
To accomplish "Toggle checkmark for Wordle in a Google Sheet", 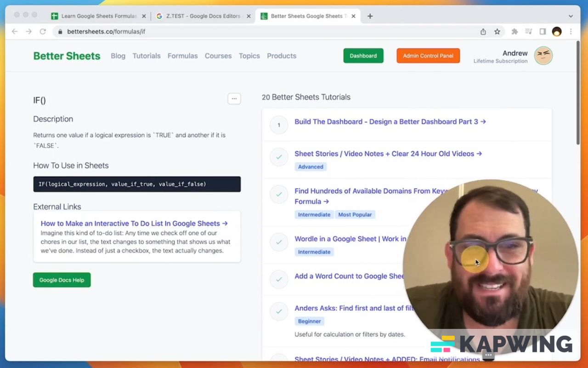I will click(x=279, y=242).
